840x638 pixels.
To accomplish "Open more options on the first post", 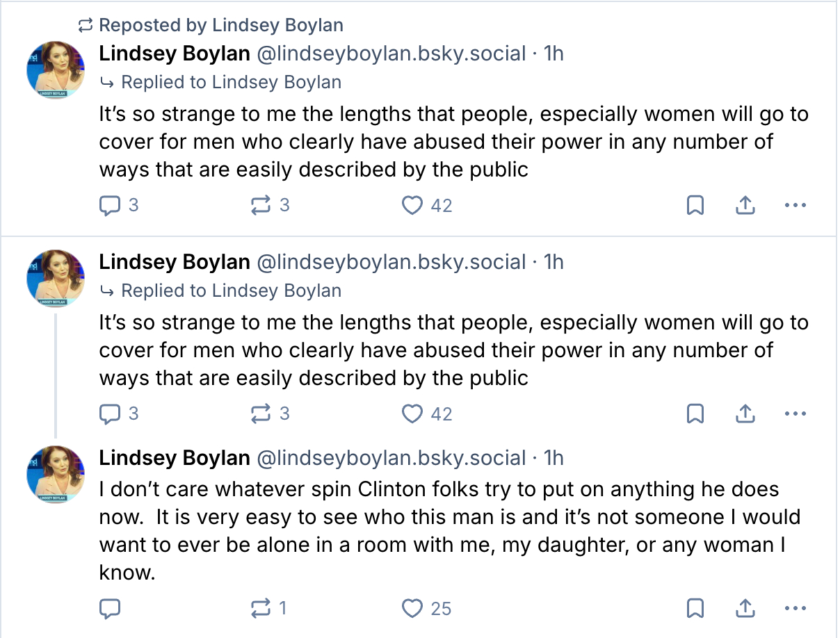I will click(795, 205).
